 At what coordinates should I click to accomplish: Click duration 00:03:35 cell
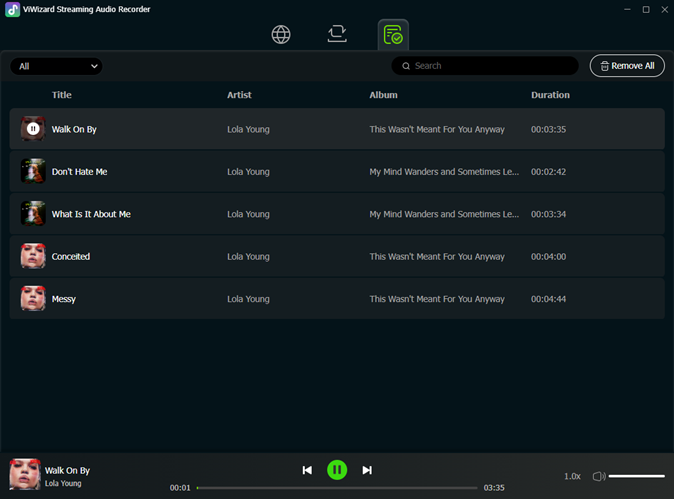(548, 129)
